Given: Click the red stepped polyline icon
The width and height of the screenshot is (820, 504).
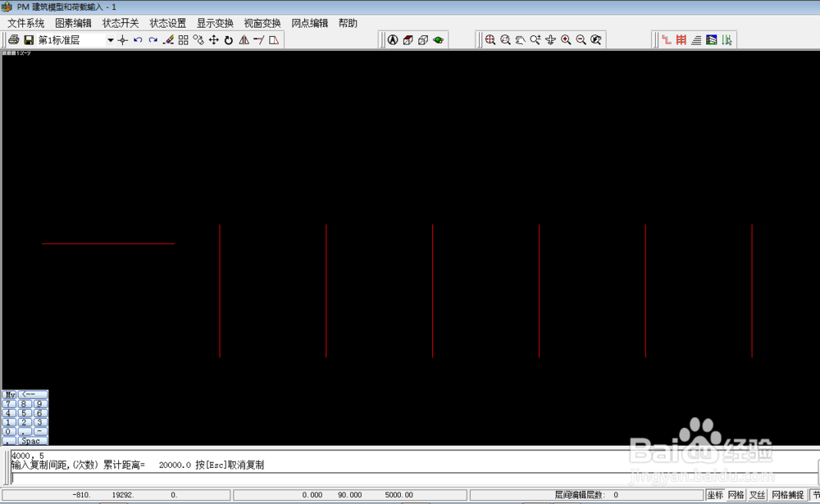Looking at the screenshot, I should [666, 39].
